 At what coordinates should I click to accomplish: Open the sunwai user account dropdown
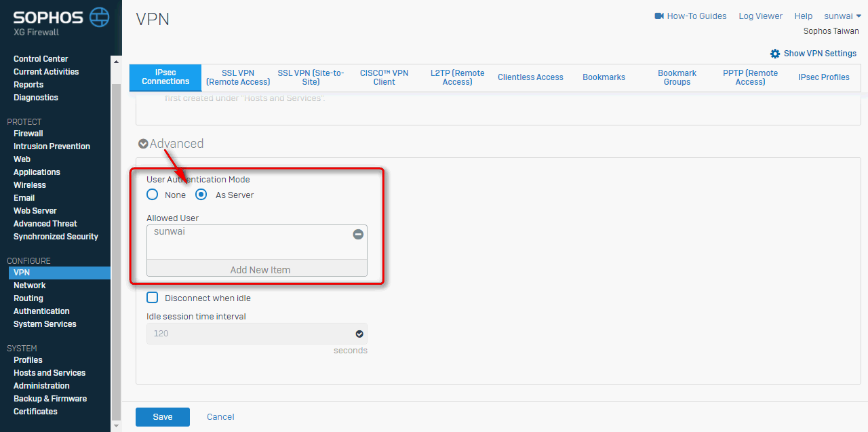click(x=843, y=16)
